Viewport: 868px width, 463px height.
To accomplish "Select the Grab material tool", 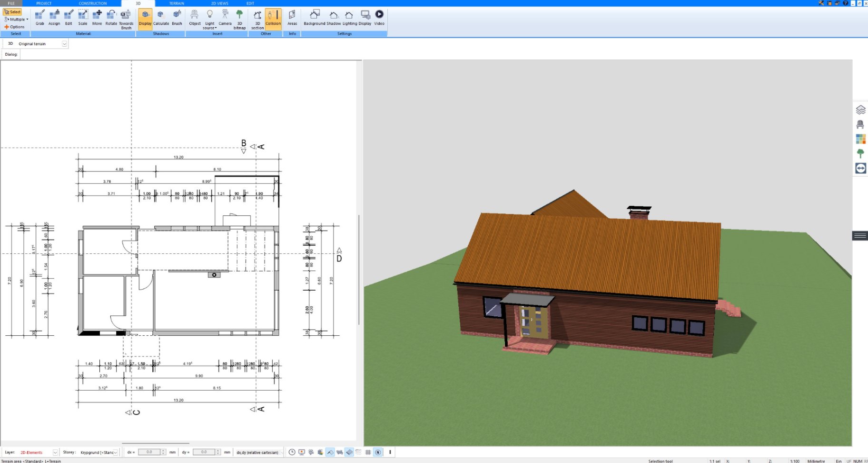I will pyautogui.click(x=40, y=18).
